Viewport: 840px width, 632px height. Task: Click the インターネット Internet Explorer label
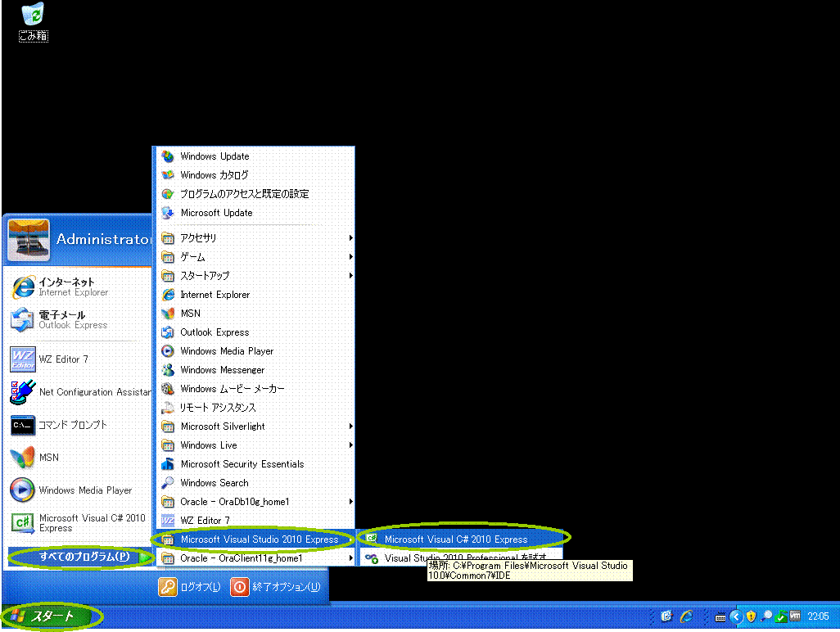tap(74, 287)
